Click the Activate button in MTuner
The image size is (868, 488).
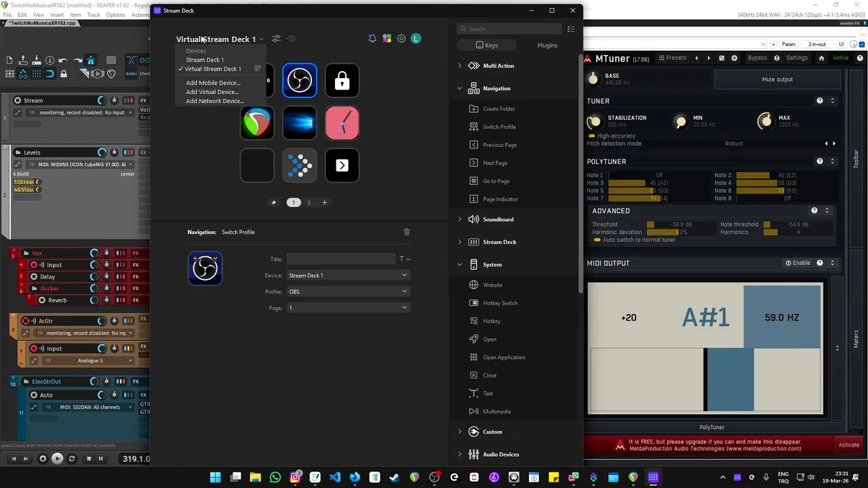tap(849, 445)
